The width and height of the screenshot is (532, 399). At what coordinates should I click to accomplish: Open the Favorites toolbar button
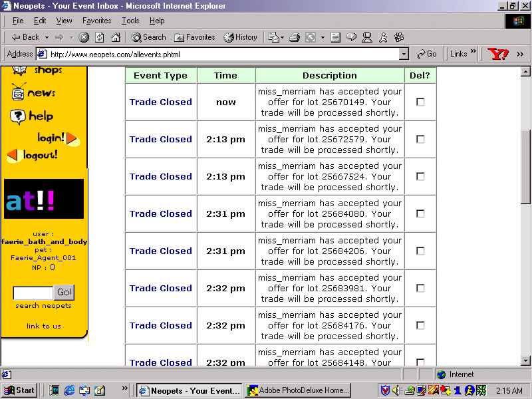point(194,37)
